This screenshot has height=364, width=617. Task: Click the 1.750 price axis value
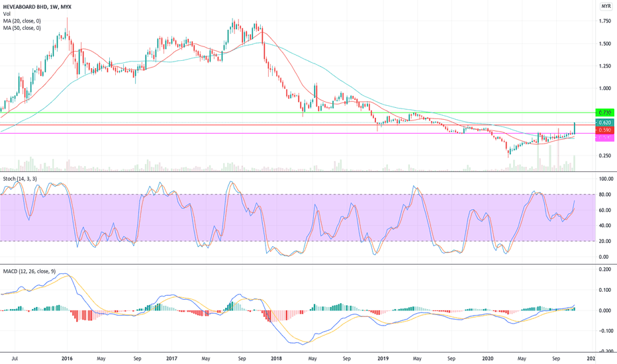coord(605,21)
